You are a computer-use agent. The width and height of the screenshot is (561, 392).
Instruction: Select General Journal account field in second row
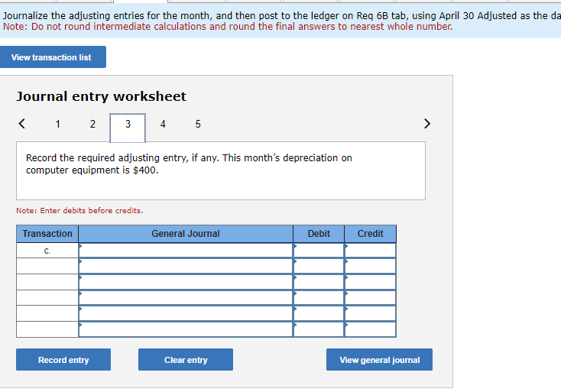pos(186,266)
